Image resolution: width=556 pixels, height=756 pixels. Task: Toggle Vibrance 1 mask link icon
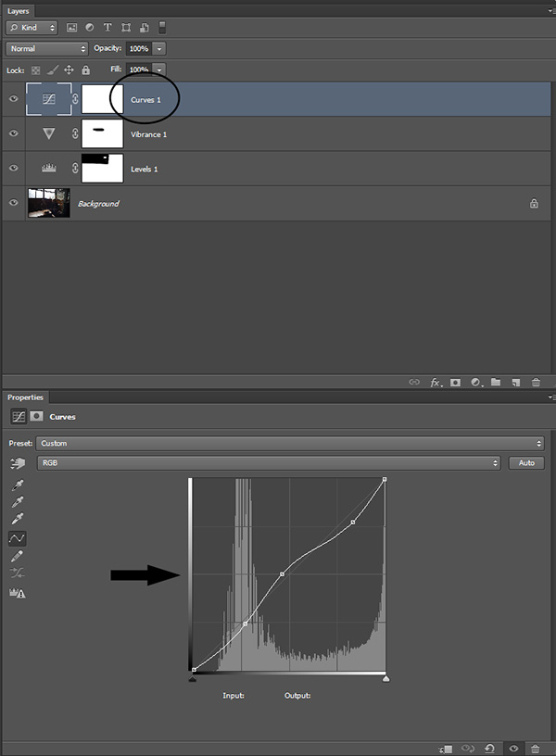(x=75, y=133)
